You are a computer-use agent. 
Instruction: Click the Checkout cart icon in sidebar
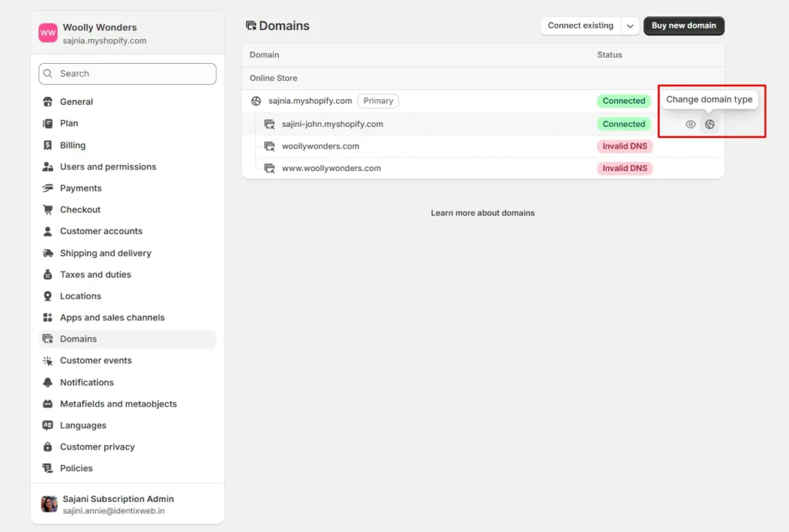48,210
